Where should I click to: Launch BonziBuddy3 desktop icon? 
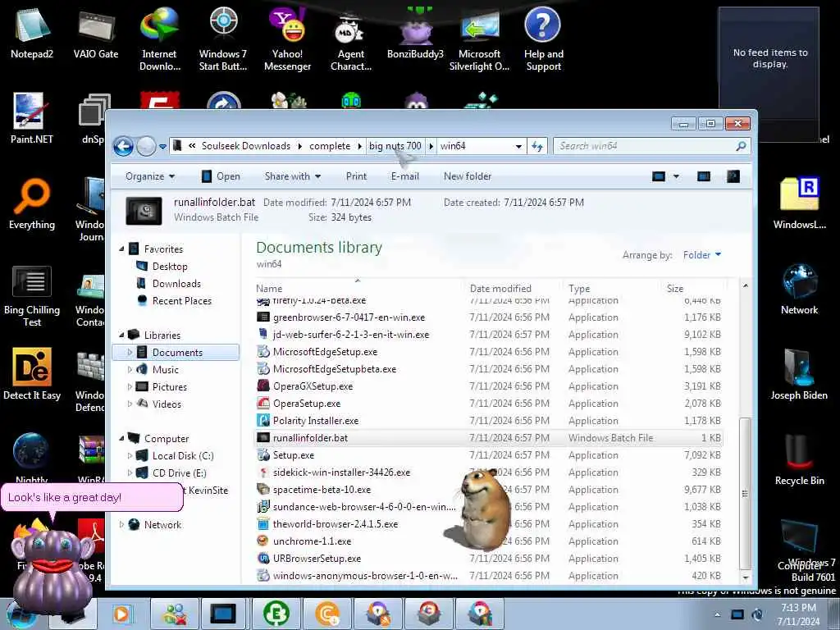(415, 33)
